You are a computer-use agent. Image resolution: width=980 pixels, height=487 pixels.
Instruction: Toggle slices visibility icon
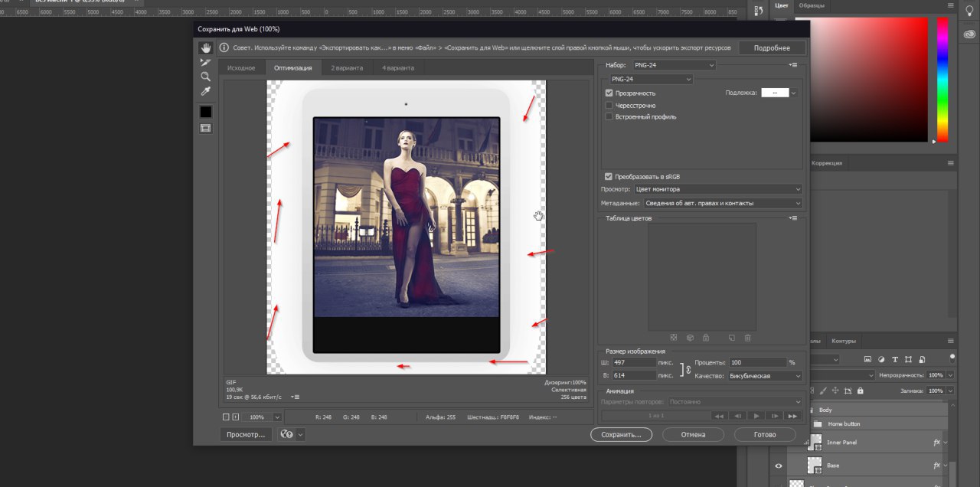[x=205, y=128]
